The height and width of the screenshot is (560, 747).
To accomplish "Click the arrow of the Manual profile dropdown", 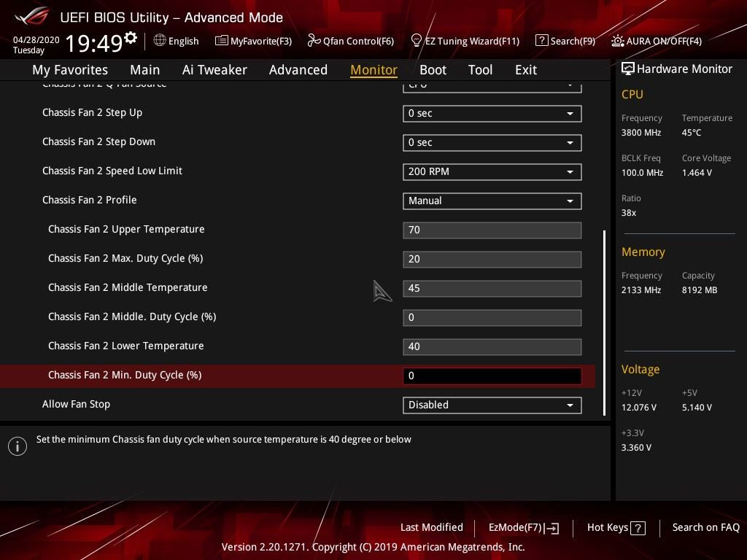I will pyautogui.click(x=570, y=201).
